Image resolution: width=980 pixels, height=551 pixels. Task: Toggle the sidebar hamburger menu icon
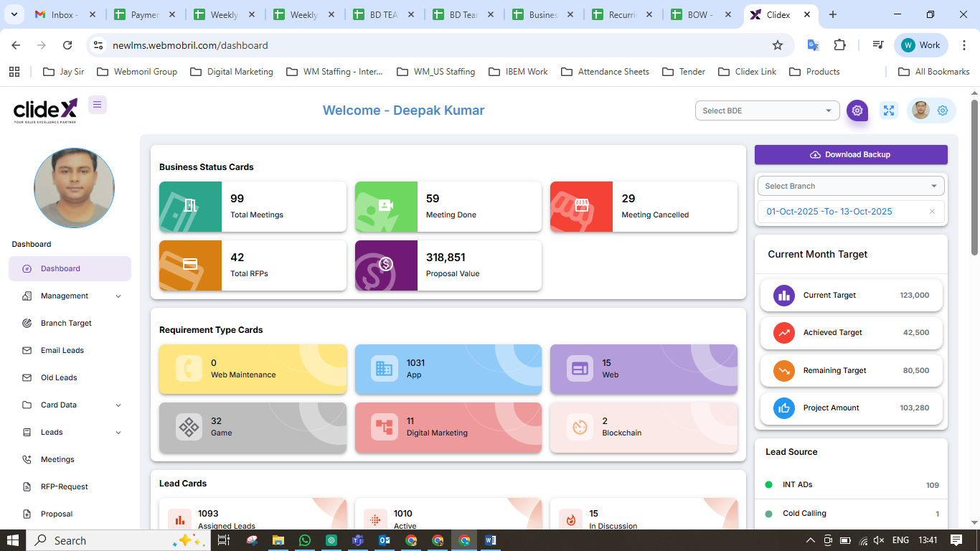coord(98,105)
